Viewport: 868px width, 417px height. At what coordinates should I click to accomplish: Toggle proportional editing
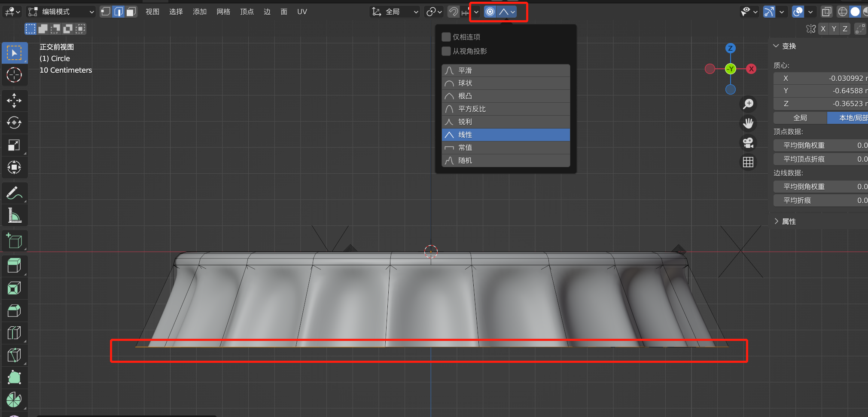click(x=490, y=12)
